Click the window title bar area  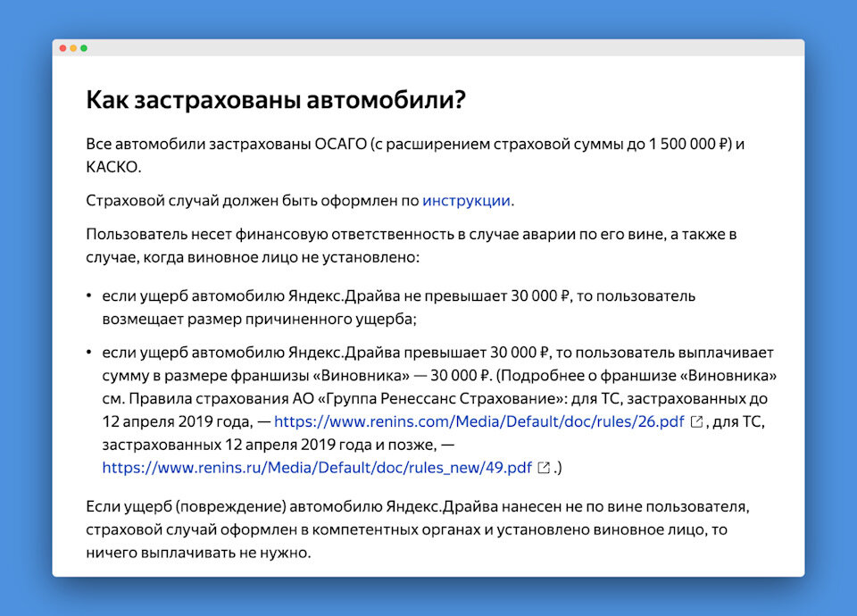tap(428, 47)
